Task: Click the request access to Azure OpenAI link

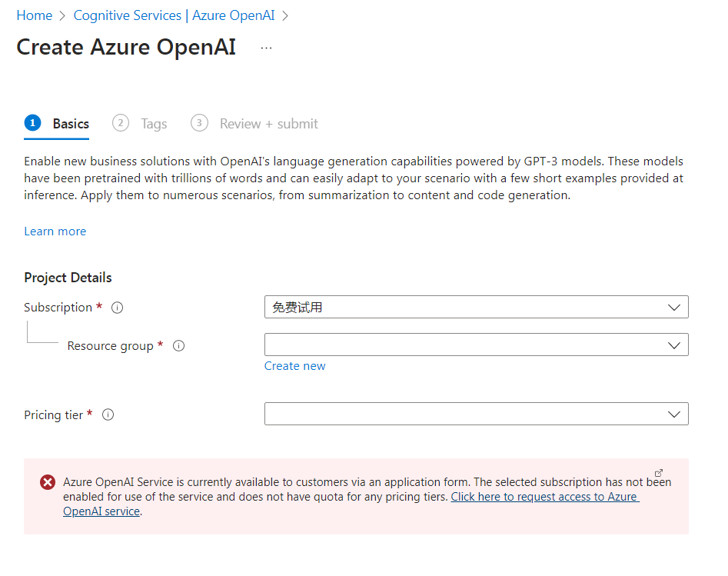Action: [x=544, y=497]
